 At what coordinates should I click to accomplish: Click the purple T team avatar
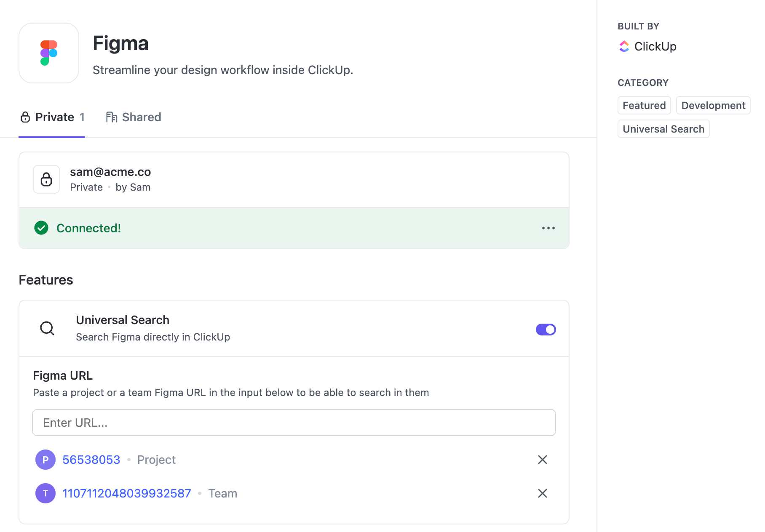coord(45,493)
